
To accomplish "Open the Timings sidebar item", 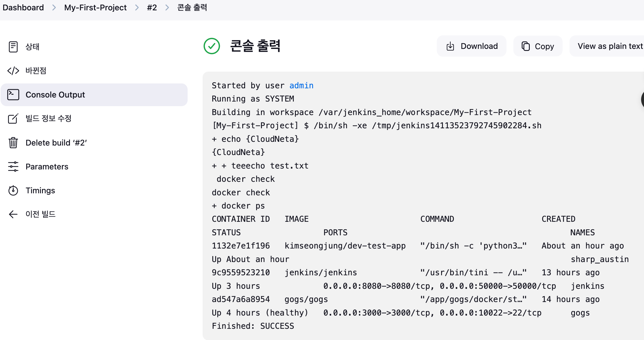I will [40, 190].
